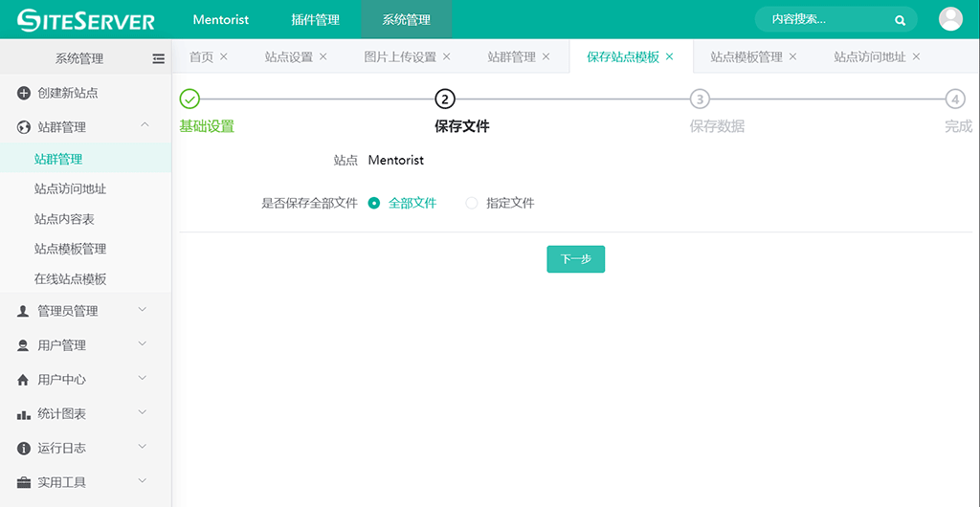Click the 下一步 button
This screenshot has width=980, height=507.
575,259
